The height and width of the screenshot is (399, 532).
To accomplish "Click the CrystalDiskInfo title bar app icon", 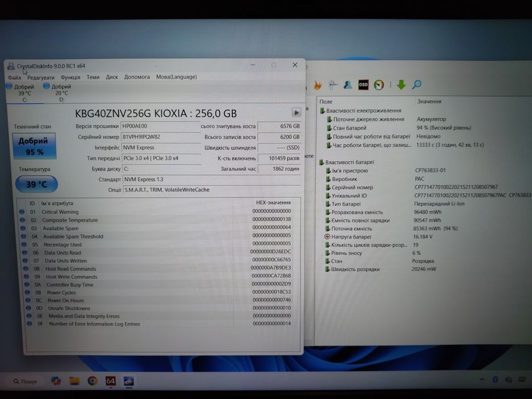I will [11, 66].
